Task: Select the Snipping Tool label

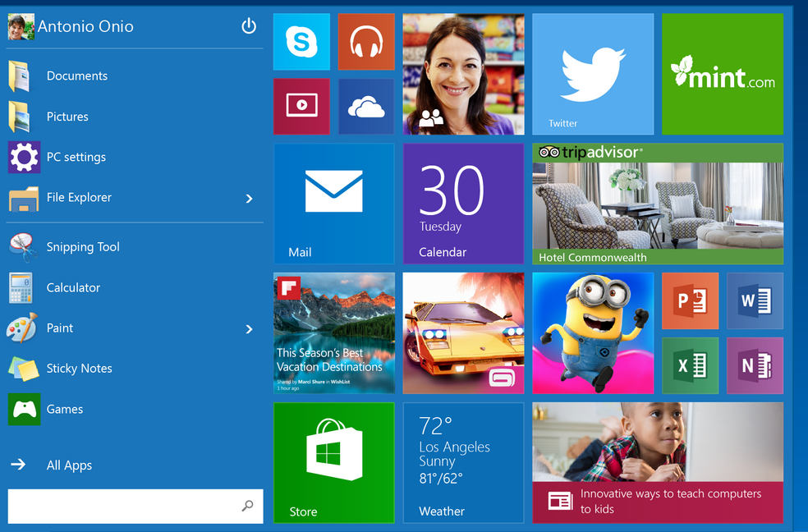Action: pyautogui.click(x=83, y=247)
